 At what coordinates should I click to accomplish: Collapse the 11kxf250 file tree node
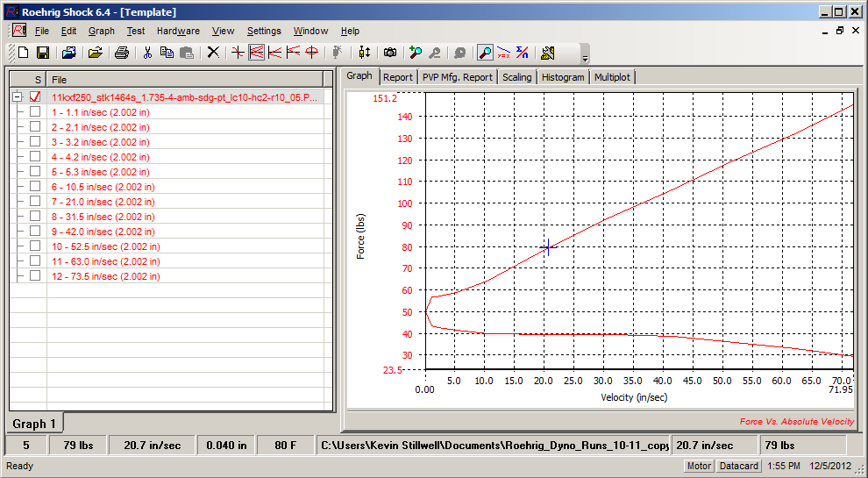pyautogui.click(x=18, y=97)
